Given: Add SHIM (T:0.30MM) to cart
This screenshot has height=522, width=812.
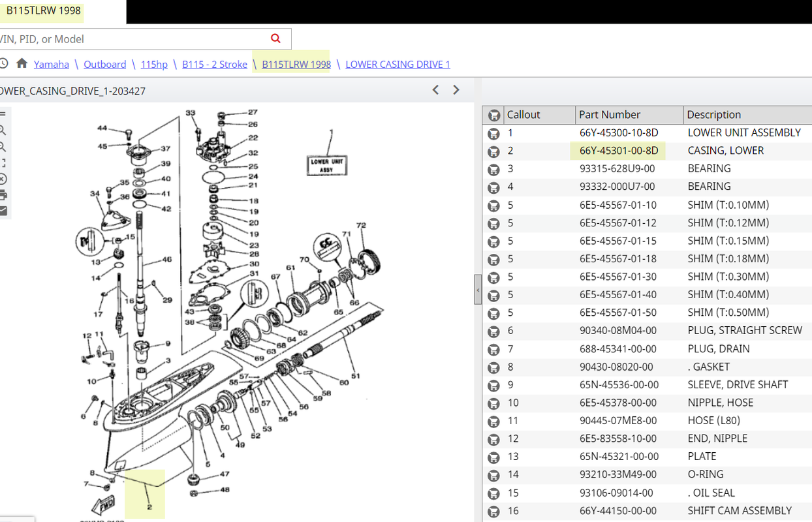Looking at the screenshot, I should [x=494, y=277].
